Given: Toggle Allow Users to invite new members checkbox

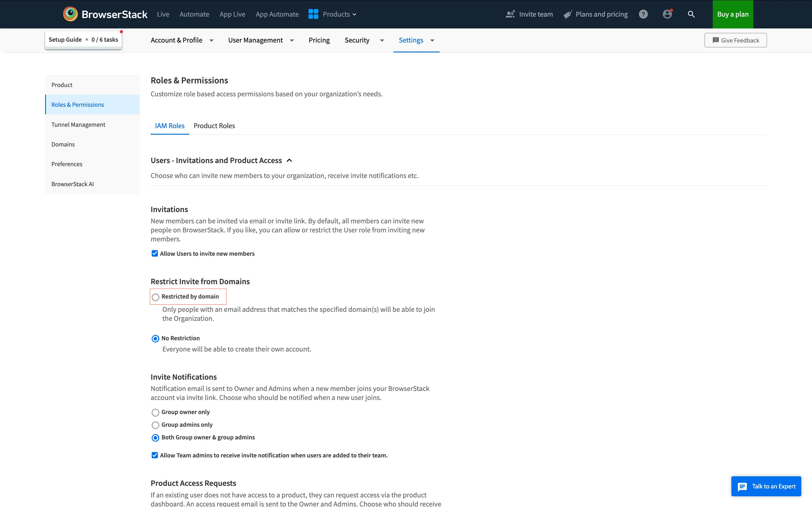Looking at the screenshot, I should 154,253.
